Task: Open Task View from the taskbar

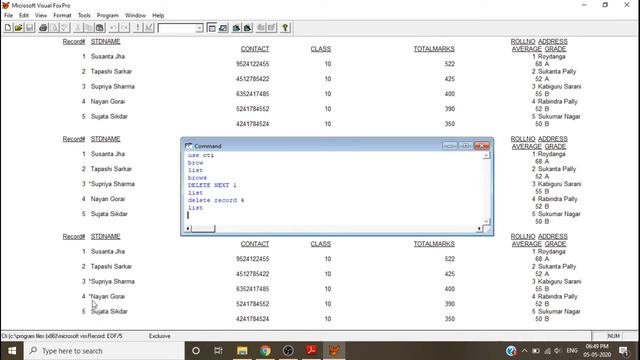Action: [218, 351]
